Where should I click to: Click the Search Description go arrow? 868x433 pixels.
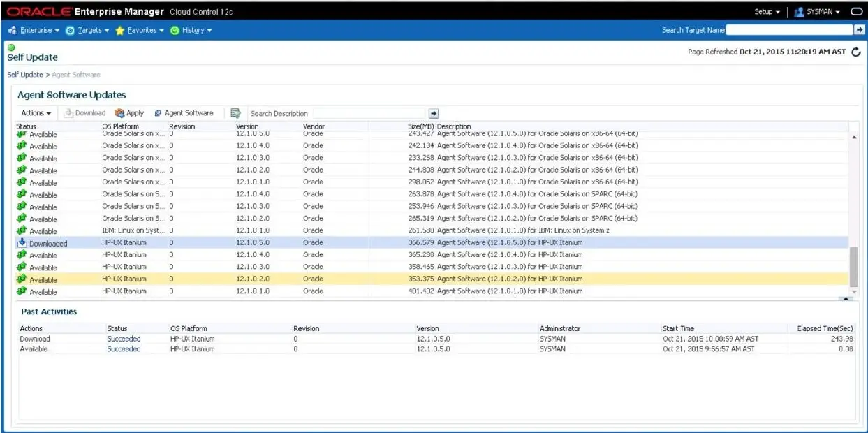click(434, 113)
